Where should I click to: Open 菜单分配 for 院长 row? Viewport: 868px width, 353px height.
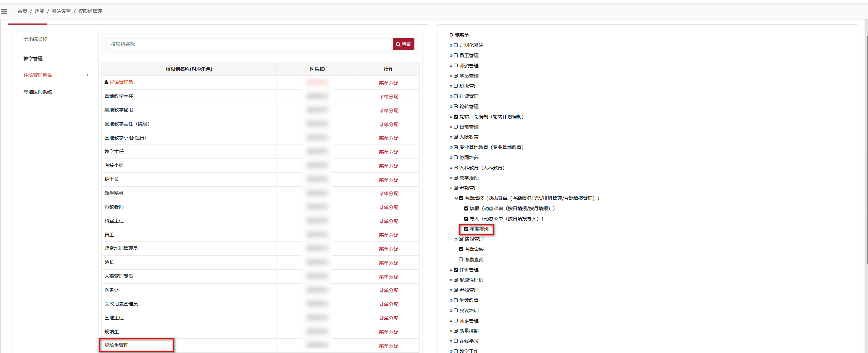(389, 263)
